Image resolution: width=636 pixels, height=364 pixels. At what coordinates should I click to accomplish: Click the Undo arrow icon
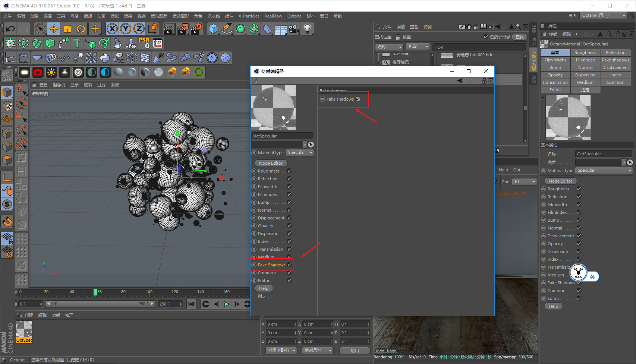pyautogui.click(x=10, y=29)
